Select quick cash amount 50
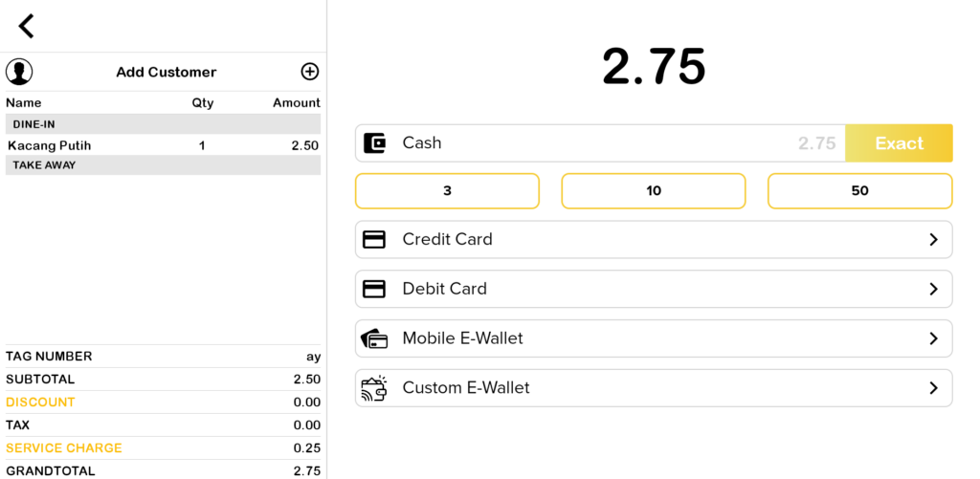The width and height of the screenshot is (980, 479). pyautogui.click(x=859, y=191)
